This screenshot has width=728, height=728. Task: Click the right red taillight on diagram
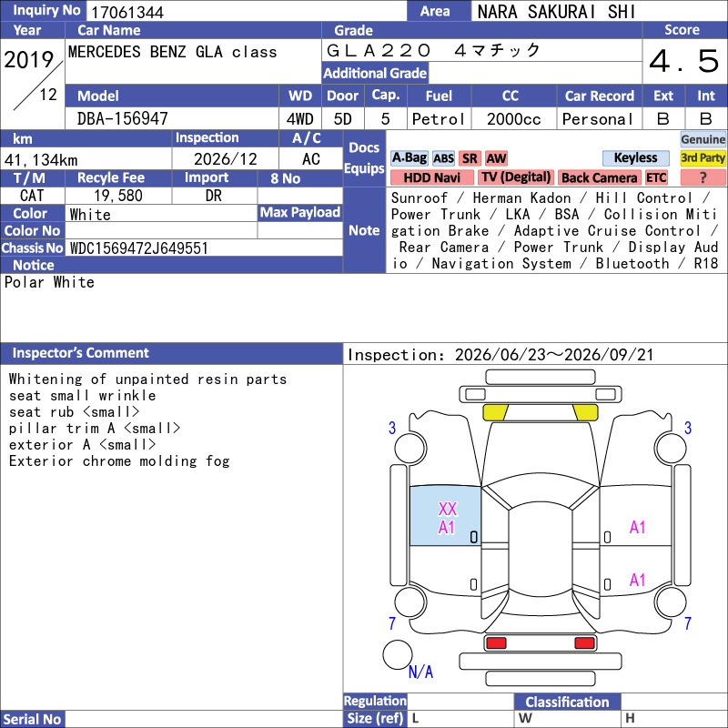coord(584,643)
